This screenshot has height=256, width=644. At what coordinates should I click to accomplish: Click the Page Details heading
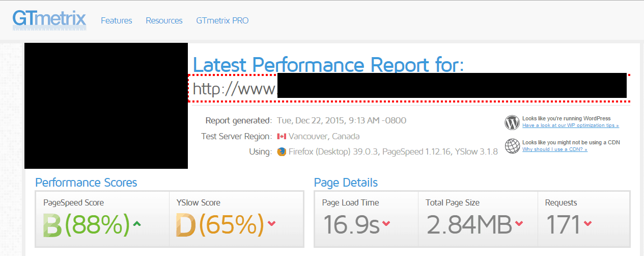[x=346, y=183]
